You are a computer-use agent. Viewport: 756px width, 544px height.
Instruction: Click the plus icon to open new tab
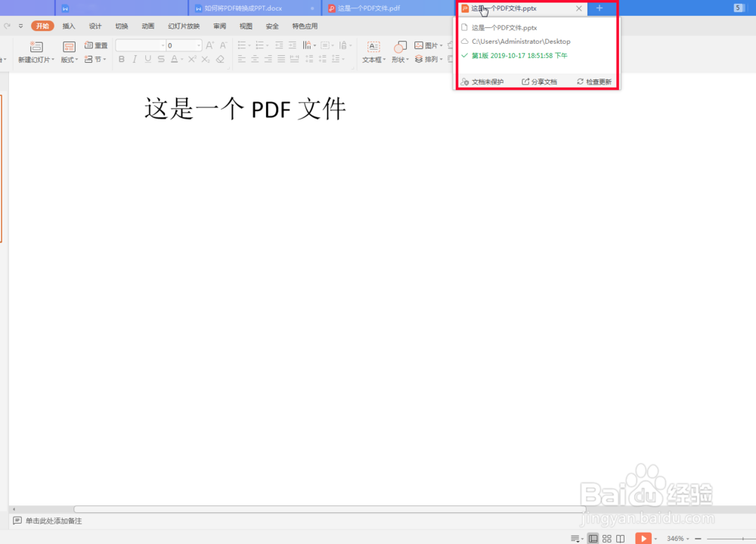600,8
